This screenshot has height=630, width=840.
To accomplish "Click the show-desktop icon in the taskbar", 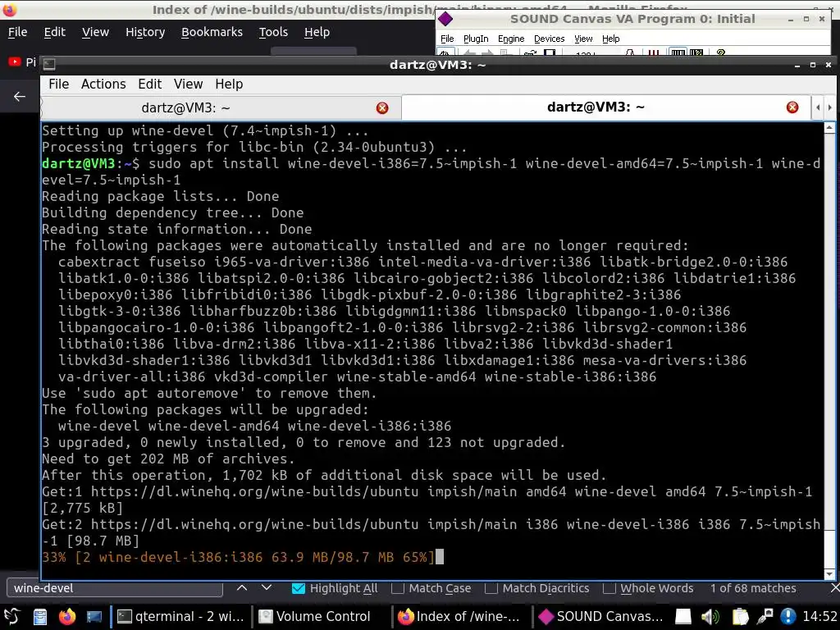I will click(94, 617).
